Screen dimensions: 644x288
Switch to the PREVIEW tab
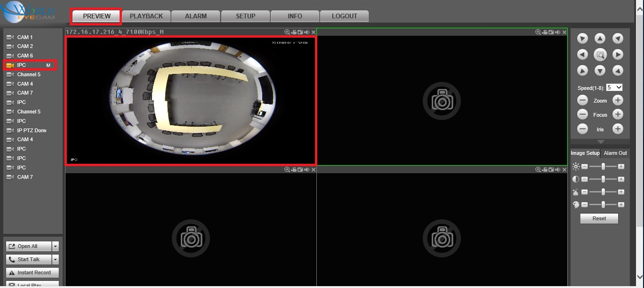coord(97,16)
